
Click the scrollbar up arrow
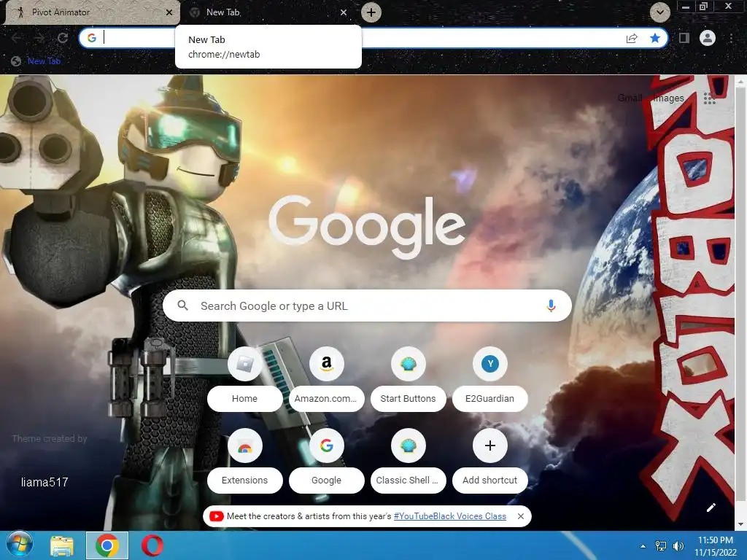coord(740,82)
